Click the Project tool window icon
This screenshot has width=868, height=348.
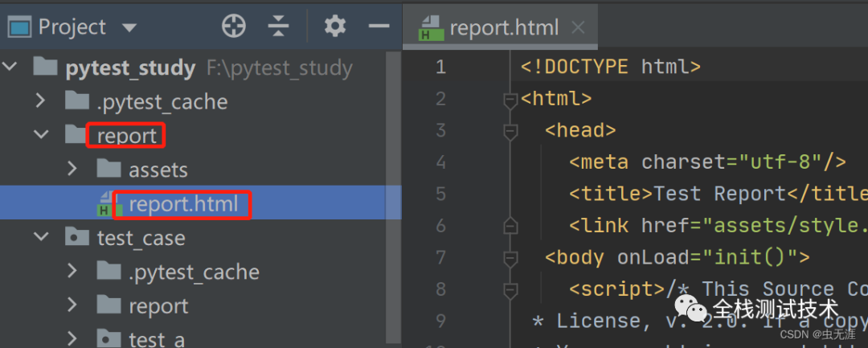point(18,26)
